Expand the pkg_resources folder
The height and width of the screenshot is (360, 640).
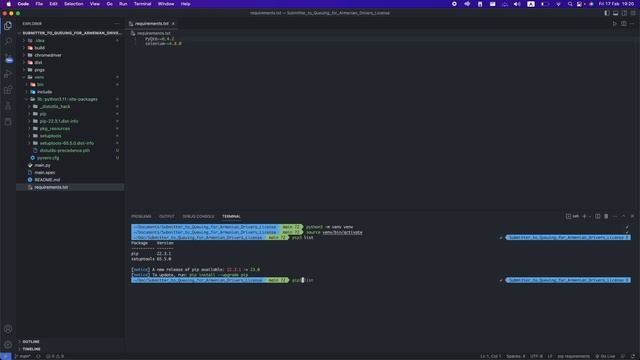click(70, 129)
